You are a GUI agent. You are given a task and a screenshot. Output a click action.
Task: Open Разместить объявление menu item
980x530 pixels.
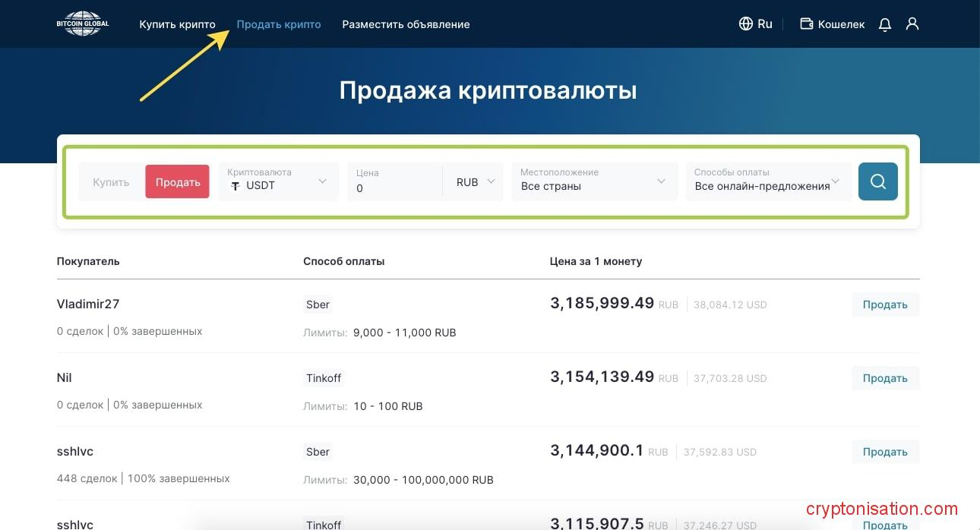pyautogui.click(x=406, y=24)
